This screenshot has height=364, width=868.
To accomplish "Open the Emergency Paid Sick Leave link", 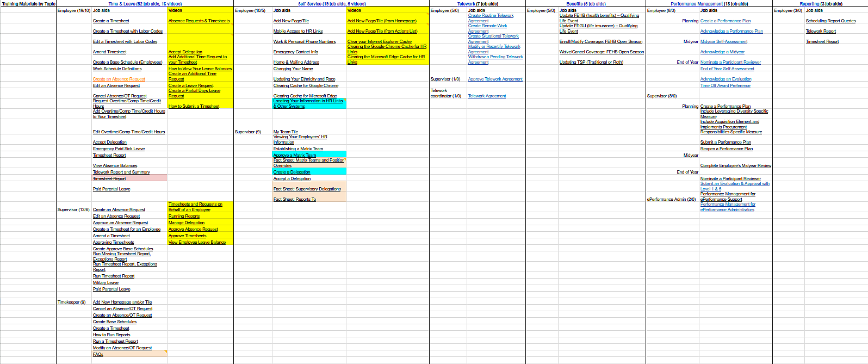I will point(119,149).
